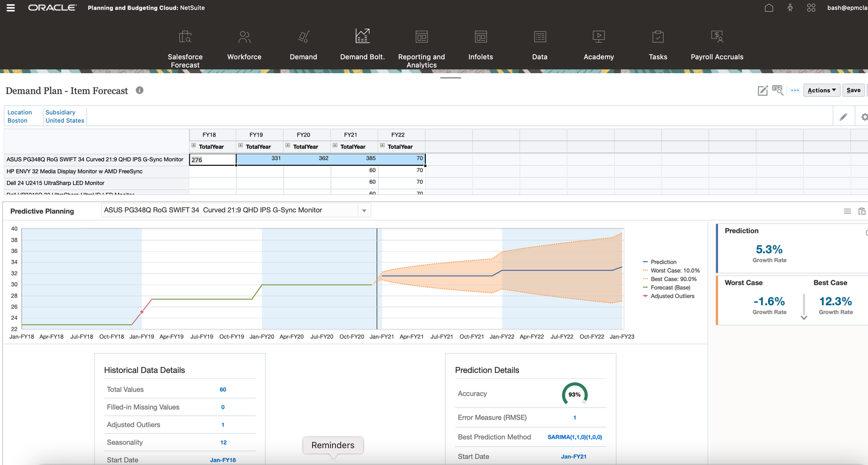
Task: Expand FY18 TotalYear column
Action: pos(193,145)
